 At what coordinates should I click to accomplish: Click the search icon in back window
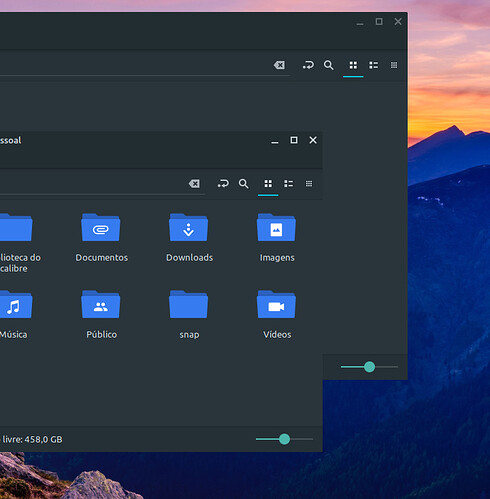329,65
